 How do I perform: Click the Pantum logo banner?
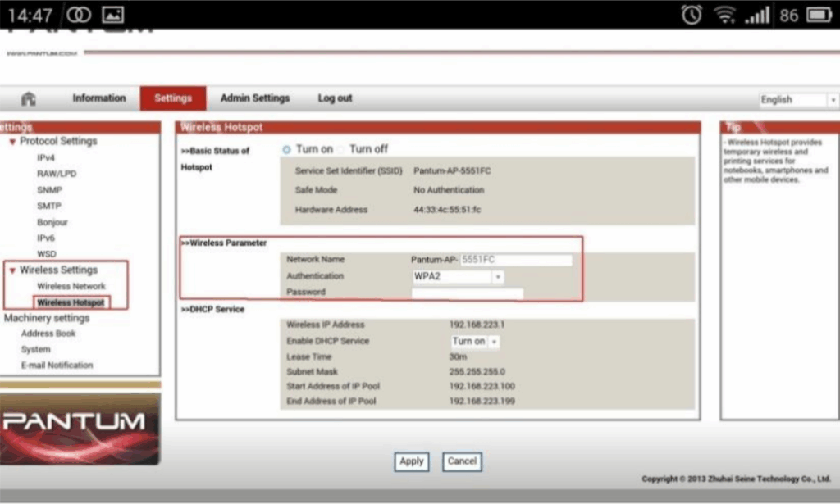[x=80, y=428]
